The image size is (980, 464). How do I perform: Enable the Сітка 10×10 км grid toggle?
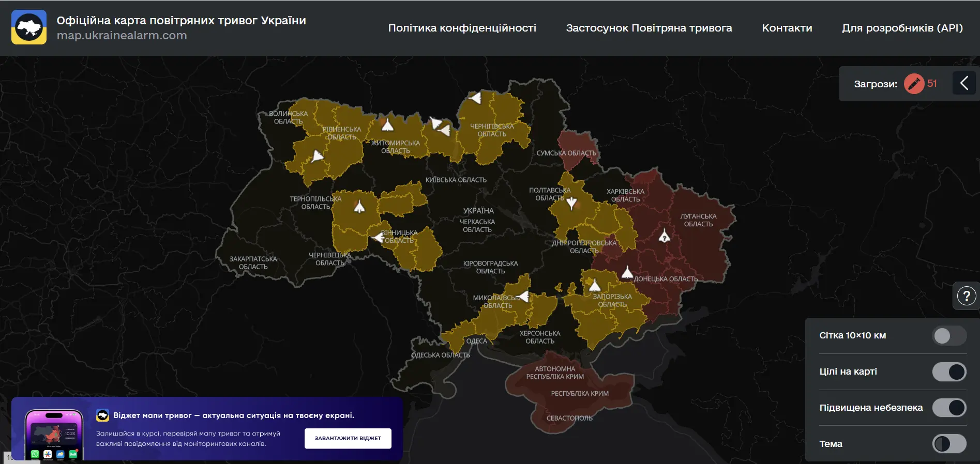pos(949,336)
